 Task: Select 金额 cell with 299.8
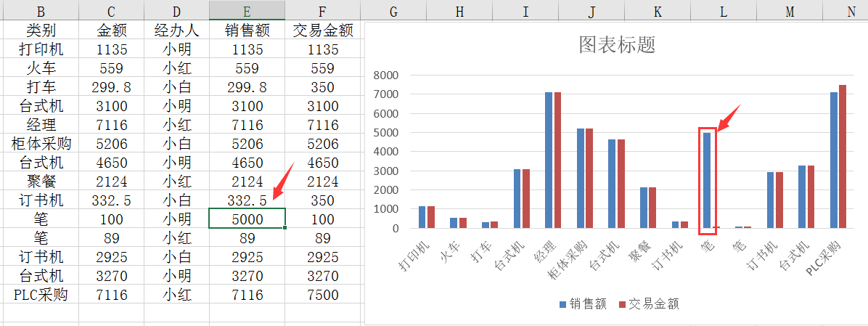click(x=112, y=87)
